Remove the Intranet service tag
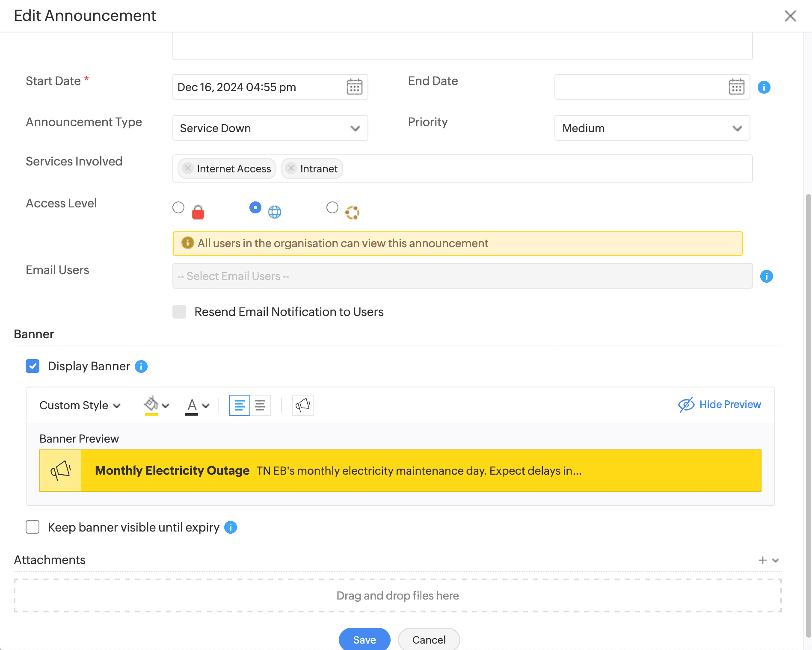The height and width of the screenshot is (650, 812). click(x=291, y=168)
